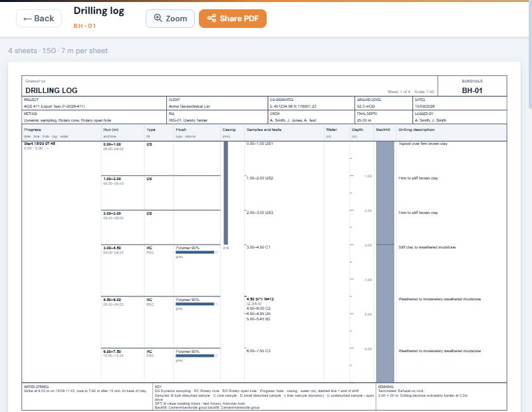
Task: Click '4 sheets · 1:50 · 7 m per sheet'
Action: point(58,51)
